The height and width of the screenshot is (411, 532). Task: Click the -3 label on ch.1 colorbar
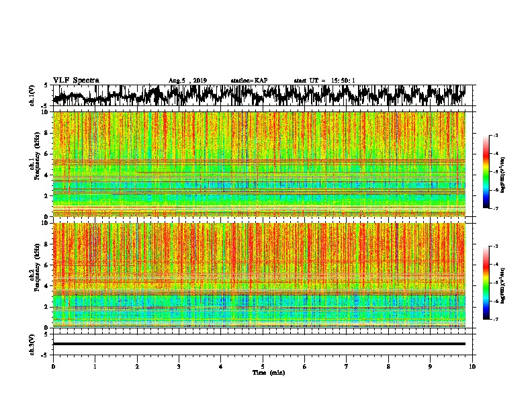click(496, 136)
